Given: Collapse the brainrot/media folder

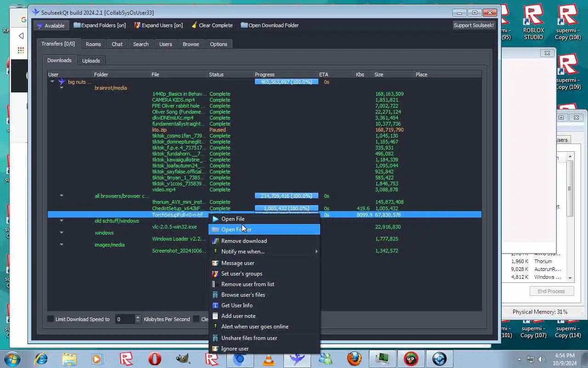Looking at the screenshot, I should [x=61, y=88].
